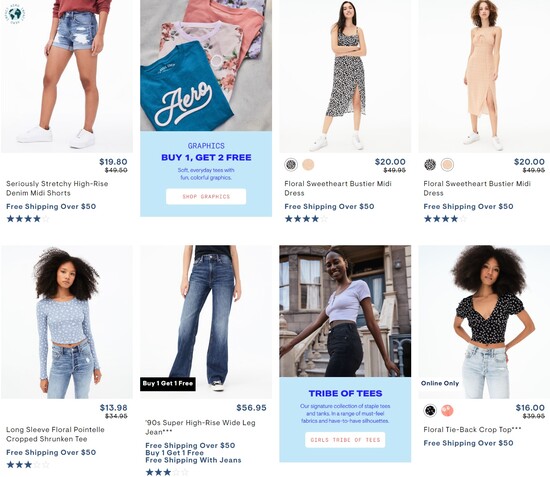Select black floral swatch on first midi dress
Screen dimensions: 550x477
(291, 164)
